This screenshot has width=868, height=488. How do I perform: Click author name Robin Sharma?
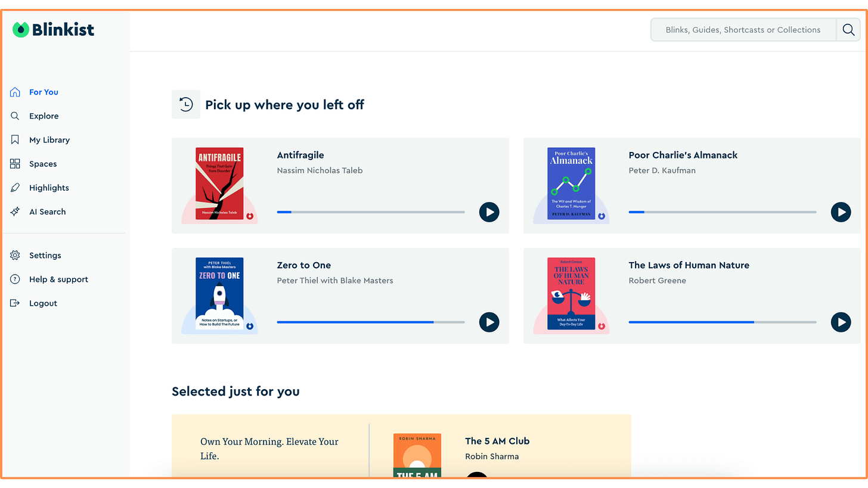point(492,456)
